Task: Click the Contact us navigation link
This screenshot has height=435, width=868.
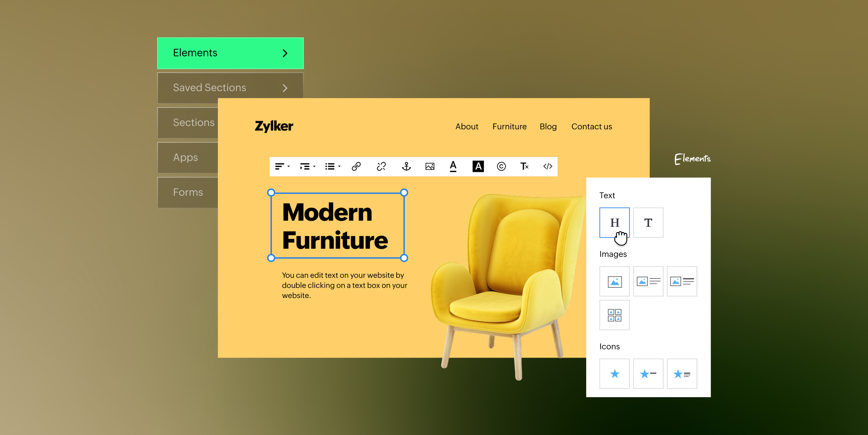Action: 591,127
